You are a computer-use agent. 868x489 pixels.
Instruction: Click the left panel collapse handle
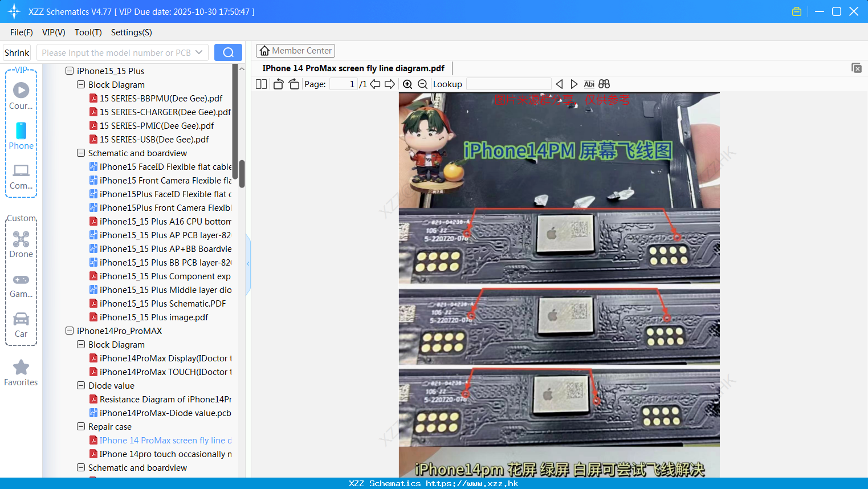248,264
